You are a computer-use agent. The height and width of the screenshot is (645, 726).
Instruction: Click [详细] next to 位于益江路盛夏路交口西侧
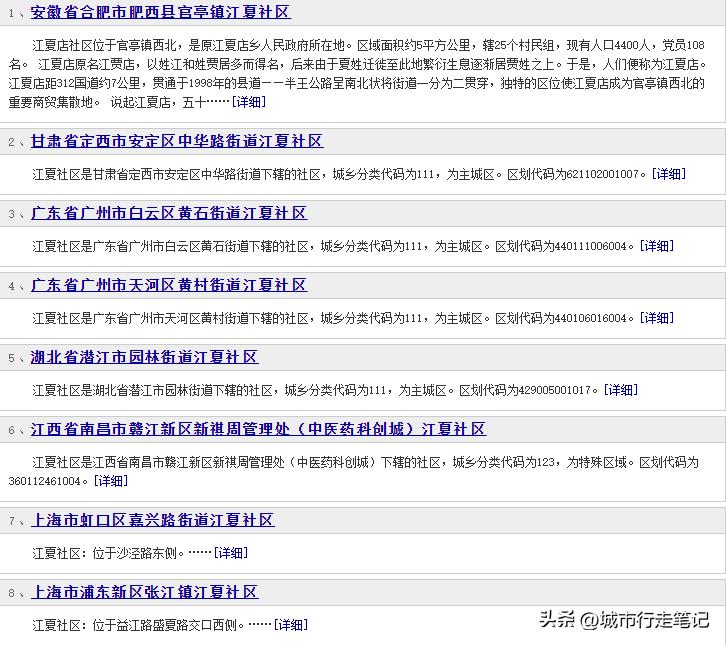point(291,625)
